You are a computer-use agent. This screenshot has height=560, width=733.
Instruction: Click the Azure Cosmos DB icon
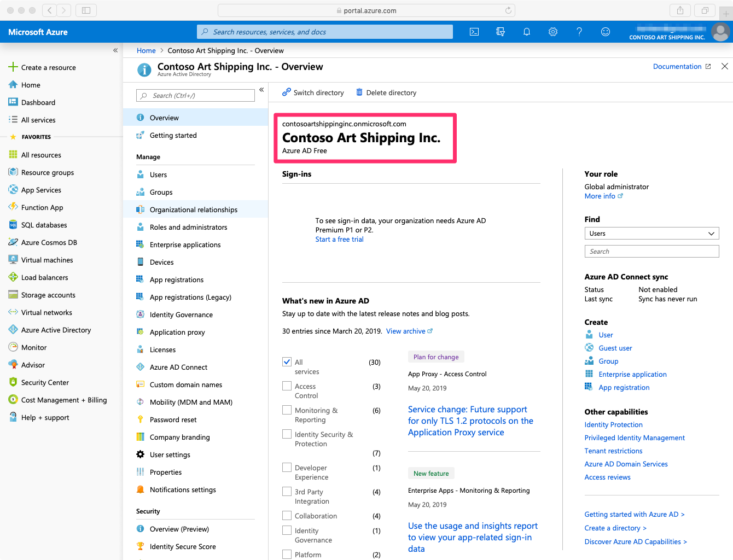[13, 242]
